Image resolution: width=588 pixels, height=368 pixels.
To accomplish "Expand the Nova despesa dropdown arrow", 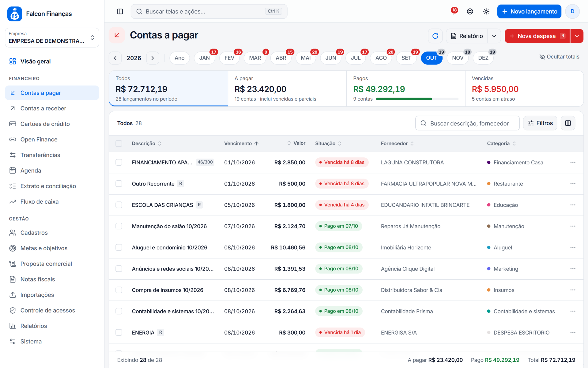I will [x=577, y=36].
